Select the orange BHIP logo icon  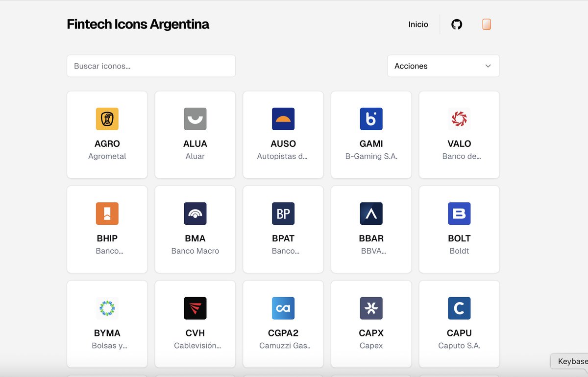(x=107, y=213)
